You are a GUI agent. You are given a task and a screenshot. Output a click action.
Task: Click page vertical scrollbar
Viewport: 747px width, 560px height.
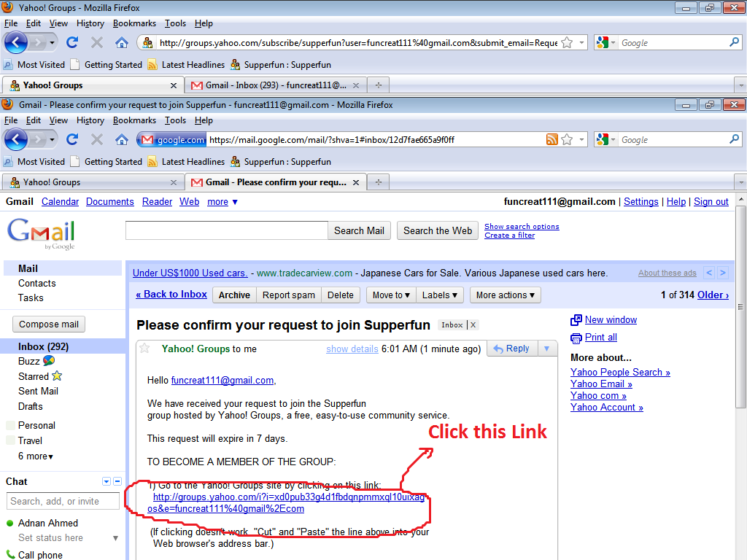pos(740,307)
